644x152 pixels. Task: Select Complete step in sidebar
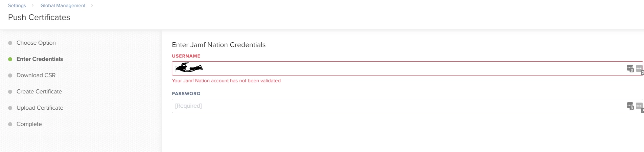pos(29,124)
